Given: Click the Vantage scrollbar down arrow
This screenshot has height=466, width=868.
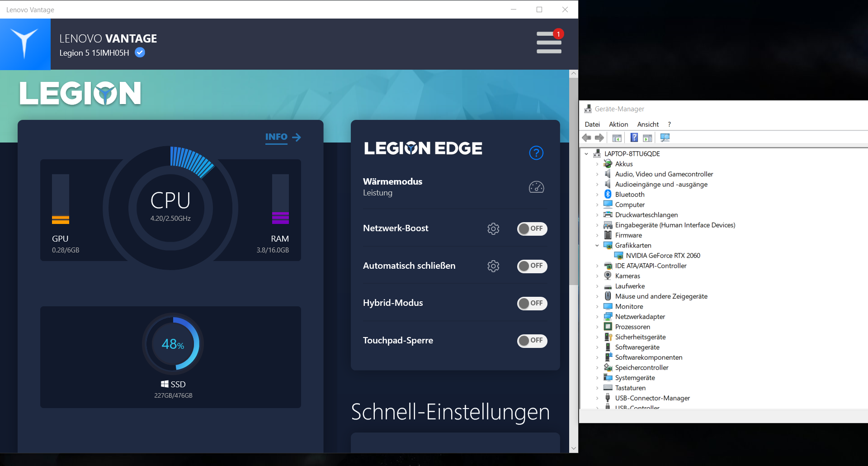Looking at the screenshot, I should pyautogui.click(x=574, y=448).
